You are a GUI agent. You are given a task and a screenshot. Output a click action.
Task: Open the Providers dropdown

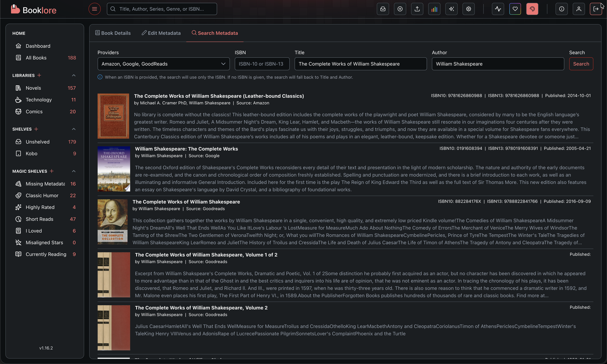pos(163,64)
